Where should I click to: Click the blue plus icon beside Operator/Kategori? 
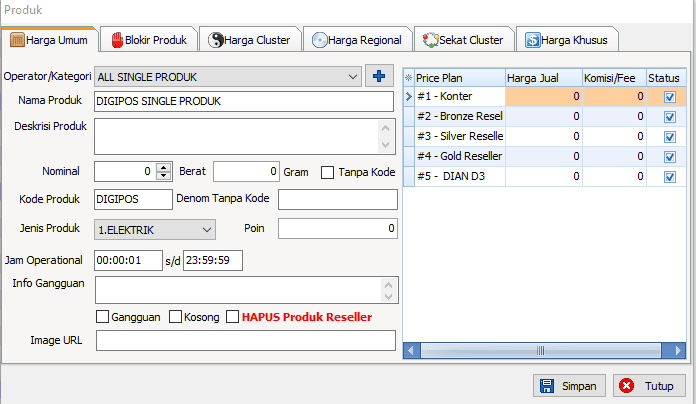pos(380,76)
